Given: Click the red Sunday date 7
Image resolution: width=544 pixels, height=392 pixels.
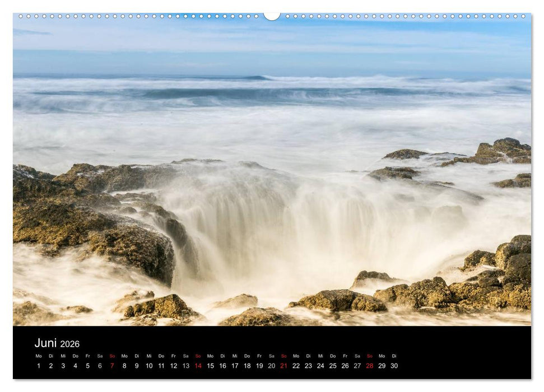Looking at the screenshot, I should click(x=111, y=366).
